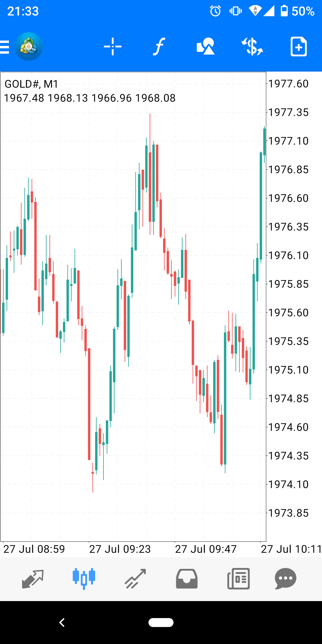
Task: Tap the 27 Jul 09:23 time label
Action: (120, 549)
